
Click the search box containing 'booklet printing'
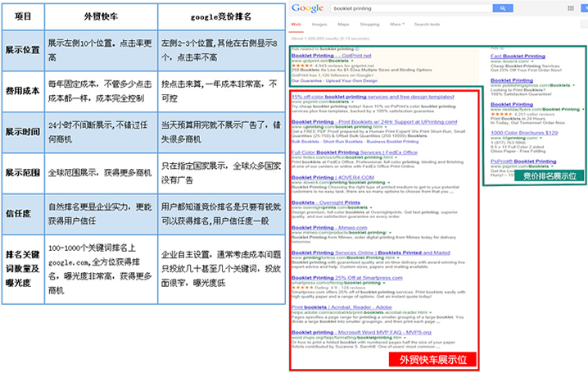click(x=411, y=8)
